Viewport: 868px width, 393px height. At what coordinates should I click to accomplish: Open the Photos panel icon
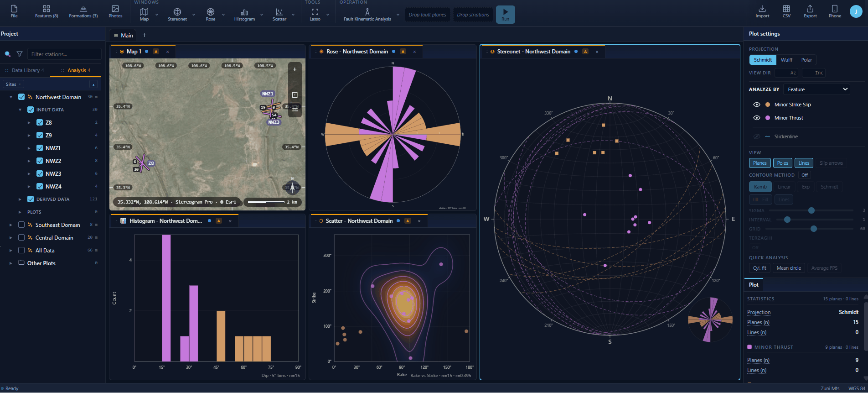pos(115,12)
